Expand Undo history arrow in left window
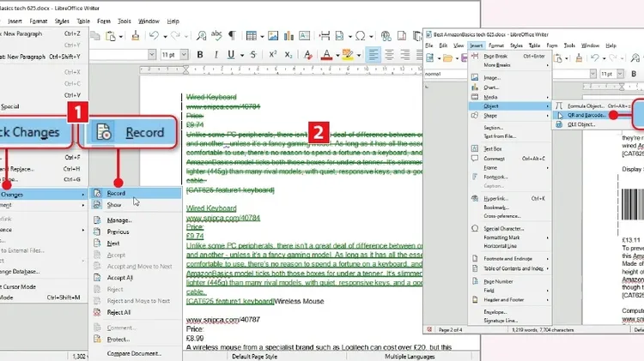The height and width of the screenshot is (361, 644). click(x=165, y=37)
